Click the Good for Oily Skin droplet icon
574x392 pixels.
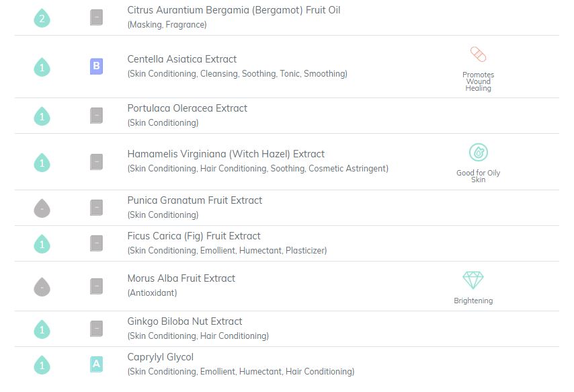(x=479, y=152)
